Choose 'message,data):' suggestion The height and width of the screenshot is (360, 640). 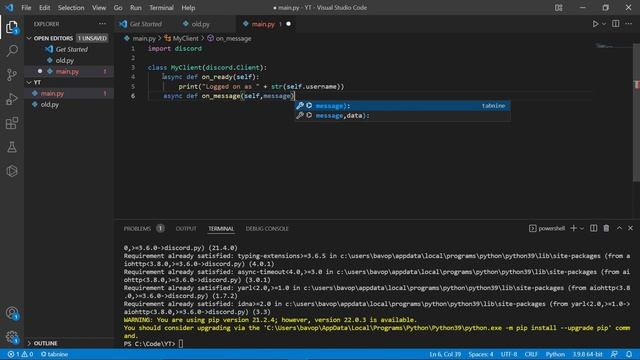(x=402, y=116)
